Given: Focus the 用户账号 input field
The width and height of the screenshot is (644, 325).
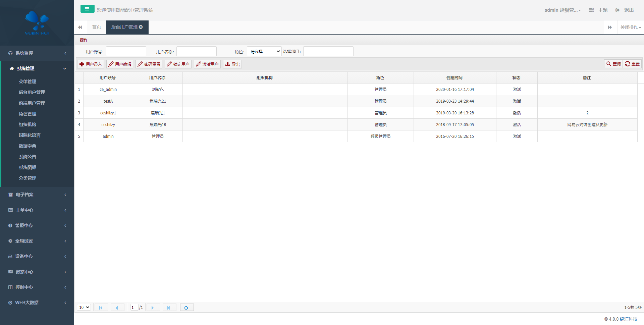Looking at the screenshot, I should 126,51.
